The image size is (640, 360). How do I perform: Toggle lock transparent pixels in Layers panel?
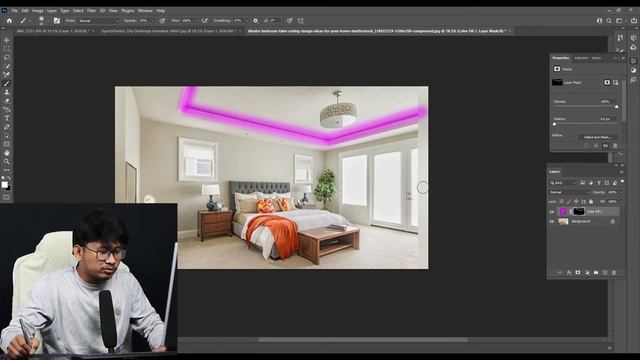[562, 202]
